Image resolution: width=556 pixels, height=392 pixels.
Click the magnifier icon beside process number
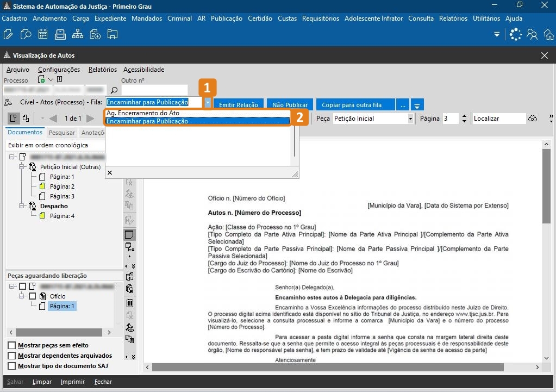click(114, 90)
